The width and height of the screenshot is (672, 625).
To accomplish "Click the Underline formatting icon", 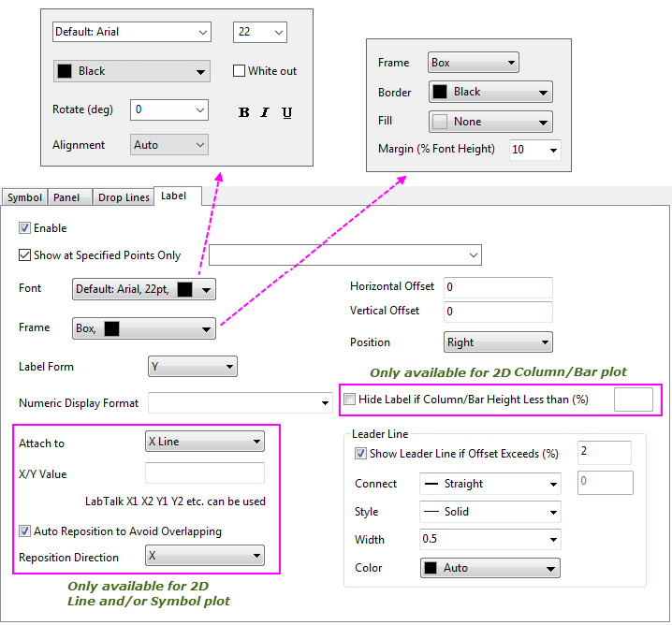I will [x=286, y=112].
